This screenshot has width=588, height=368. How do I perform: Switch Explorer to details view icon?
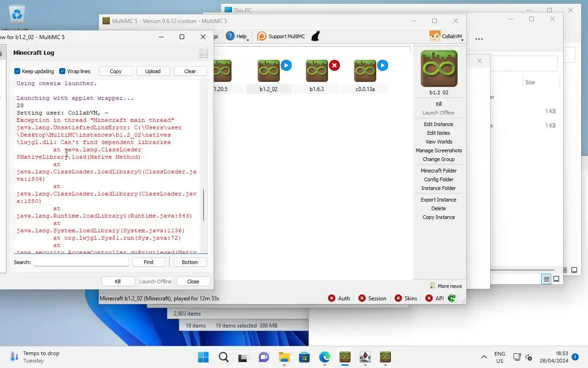click(546, 279)
